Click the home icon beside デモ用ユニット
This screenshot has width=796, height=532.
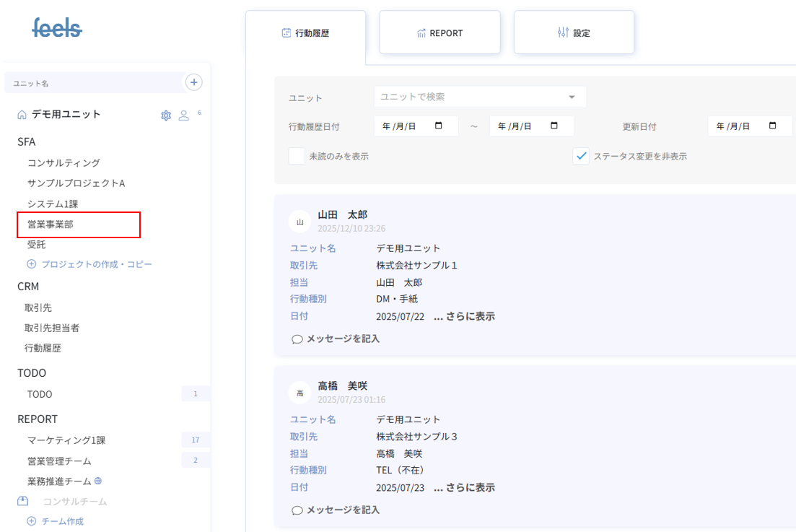tap(22, 115)
